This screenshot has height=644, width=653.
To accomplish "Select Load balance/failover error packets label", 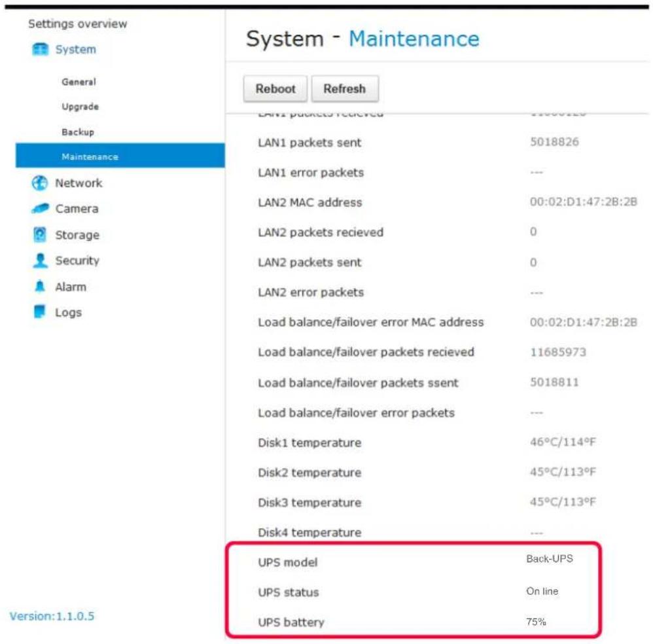I will tap(356, 413).
